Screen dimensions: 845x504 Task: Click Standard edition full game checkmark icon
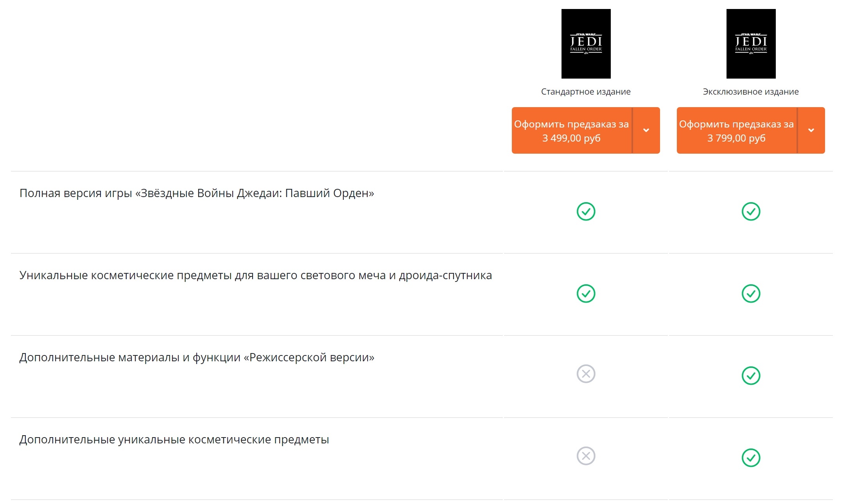coord(586,212)
